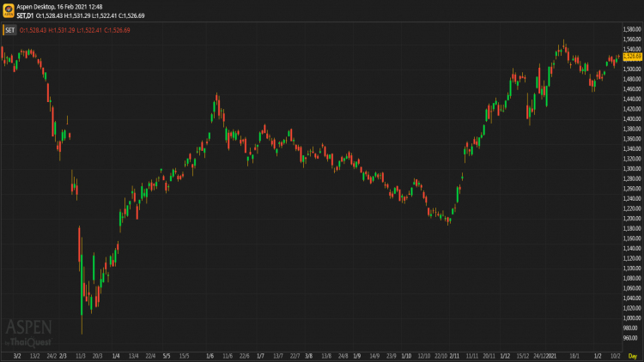
Task: Click the ASPEN by ThaiQuest watermark
Action: tap(28, 334)
